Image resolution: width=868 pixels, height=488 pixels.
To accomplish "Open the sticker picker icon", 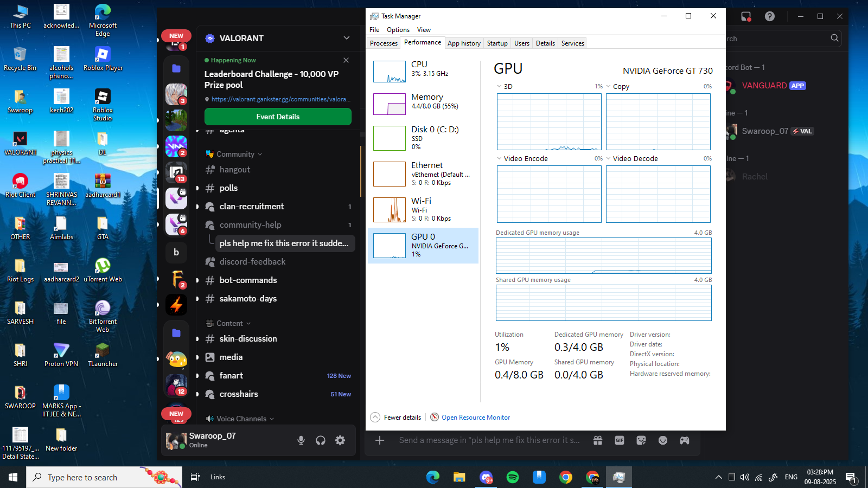I will (641, 440).
